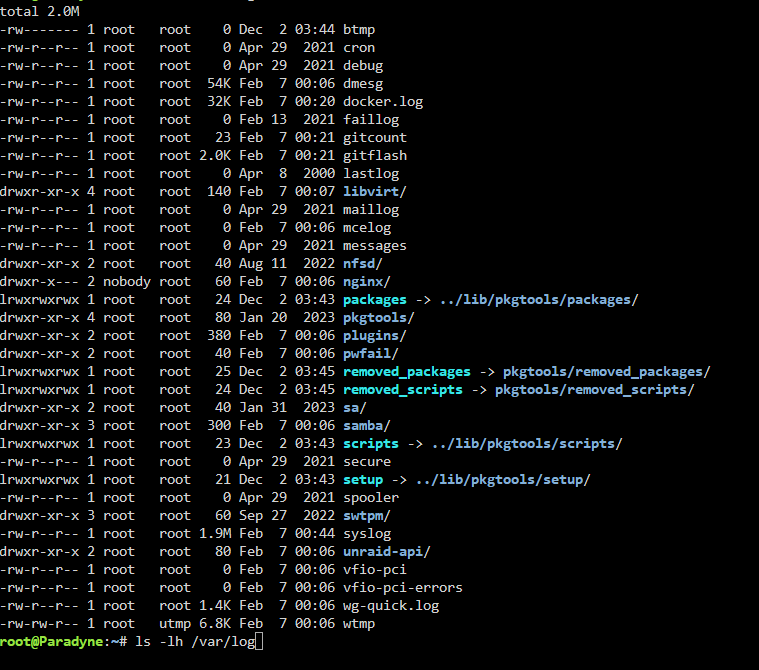Click the 'ls -lh /var/log' command text
The height and width of the screenshot is (670, 759).
coord(195,641)
